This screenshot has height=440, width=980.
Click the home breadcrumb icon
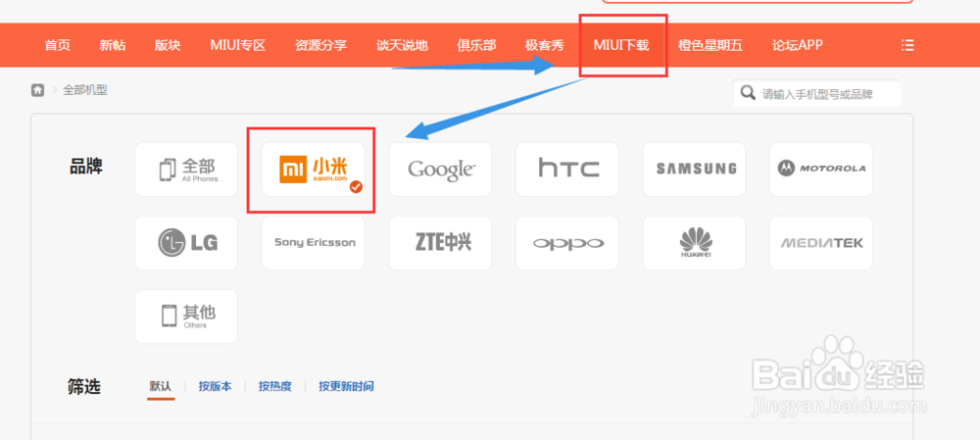point(37,90)
